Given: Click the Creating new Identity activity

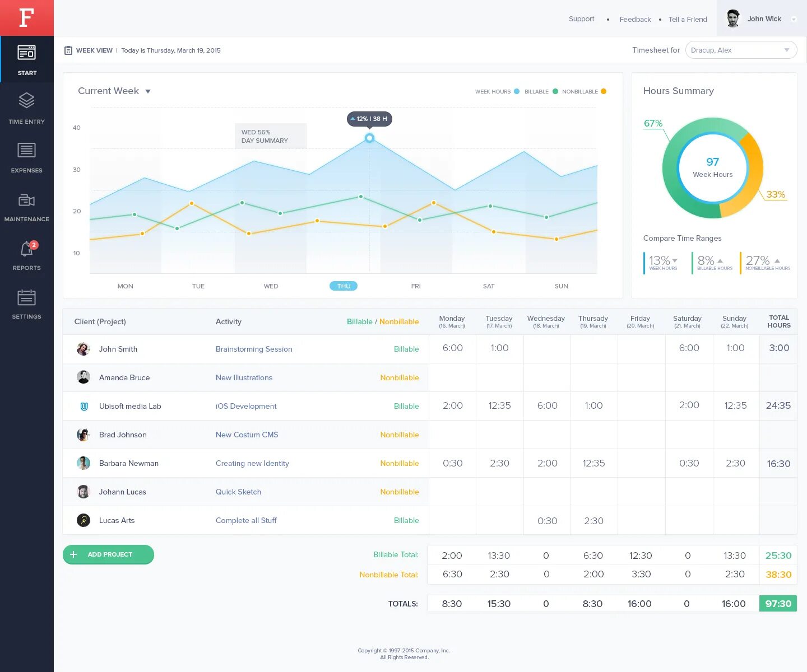Looking at the screenshot, I should (x=252, y=463).
